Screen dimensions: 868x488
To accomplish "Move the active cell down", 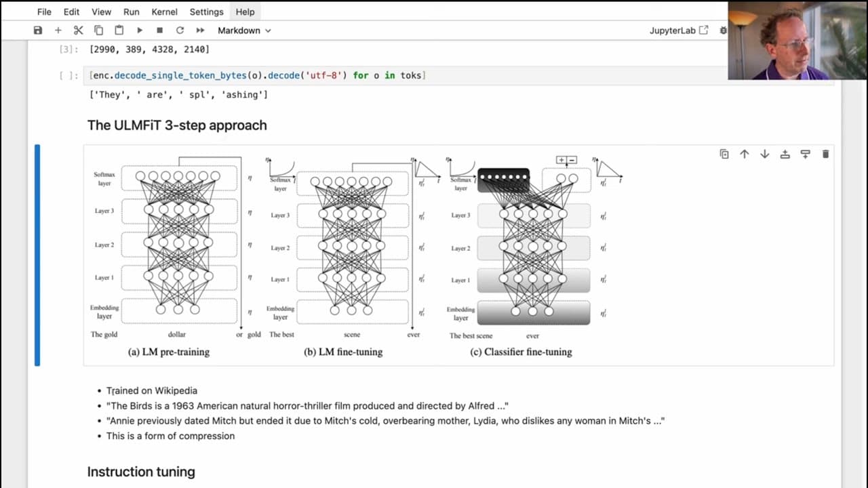I will tap(765, 155).
